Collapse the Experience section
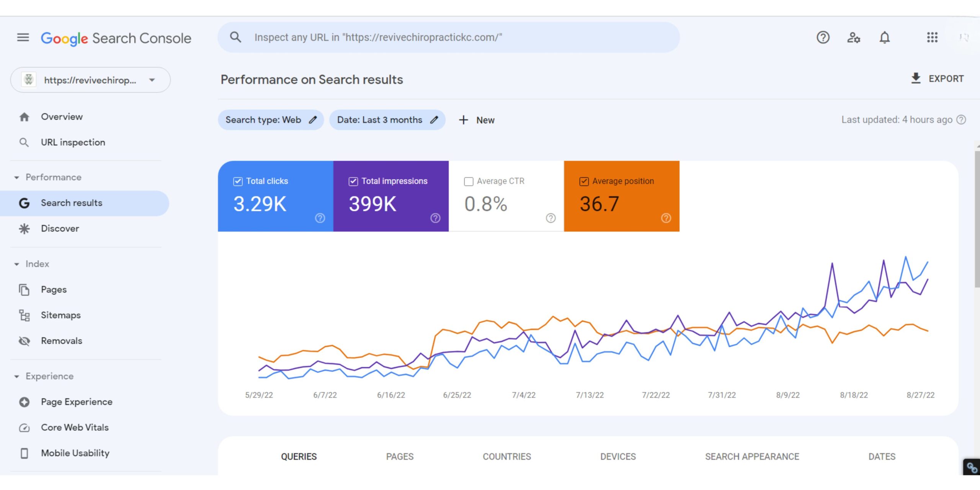Image resolution: width=980 pixels, height=490 pixels. tap(16, 377)
